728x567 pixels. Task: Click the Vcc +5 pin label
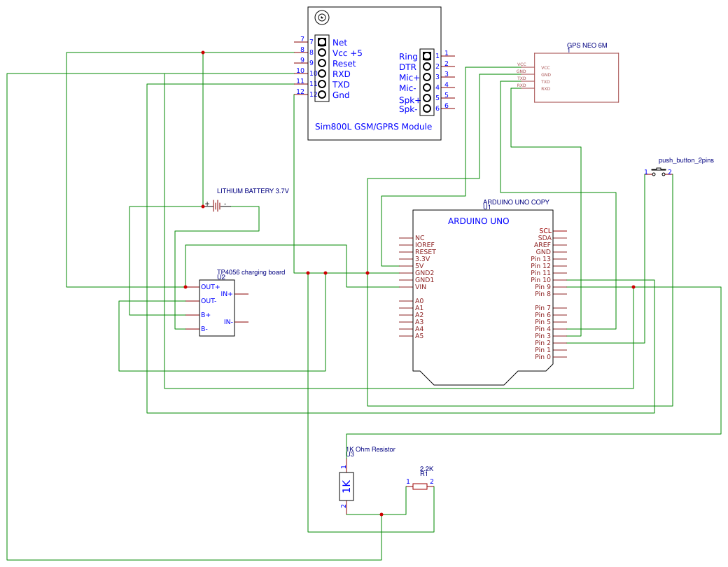click(347, 53)
